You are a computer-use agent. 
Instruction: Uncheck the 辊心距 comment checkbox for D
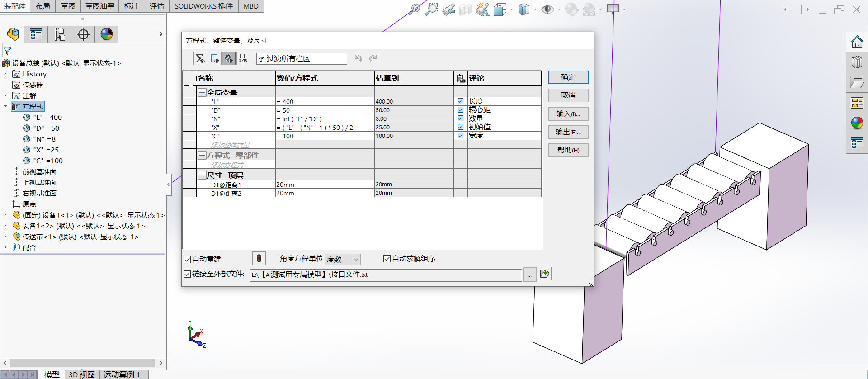pyautogui.click(x=460, y=110)
